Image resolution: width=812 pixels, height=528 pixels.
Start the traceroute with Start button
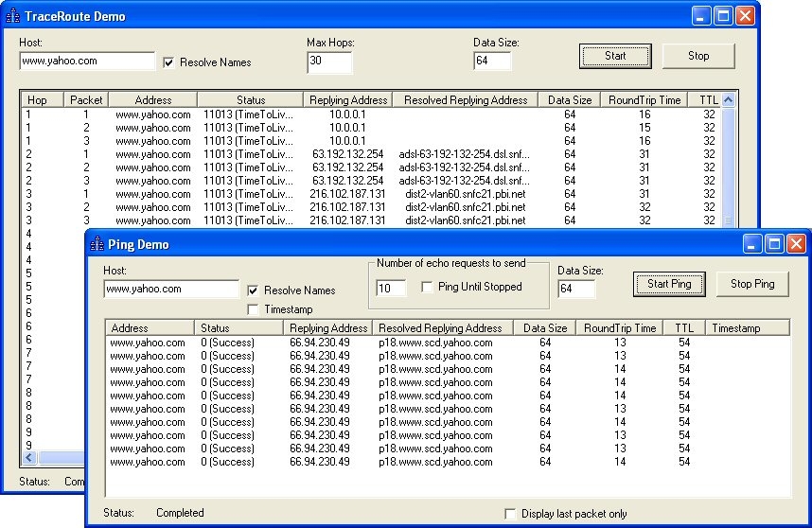pos(615,56)
